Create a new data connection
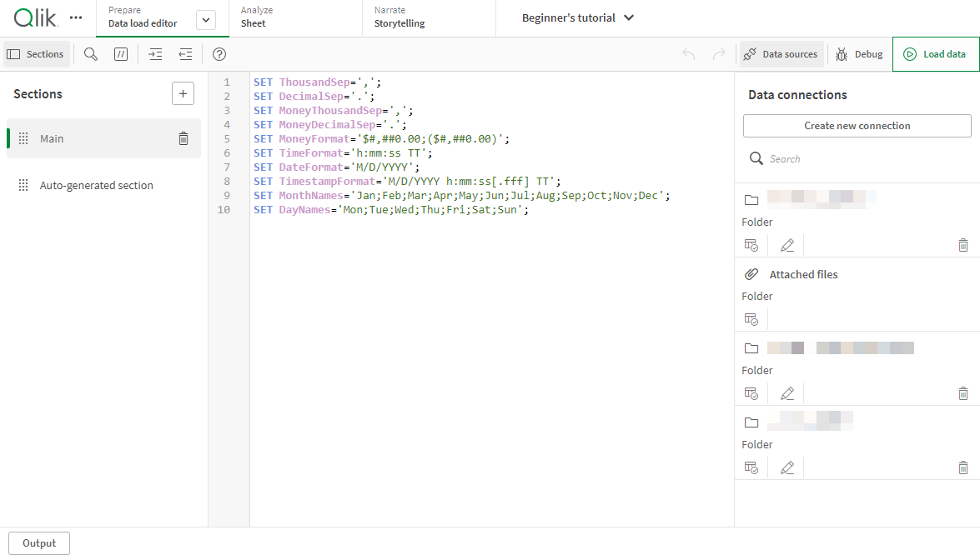Image resolution: width=980 pixels, height=560 pixels. coord(857,125)
